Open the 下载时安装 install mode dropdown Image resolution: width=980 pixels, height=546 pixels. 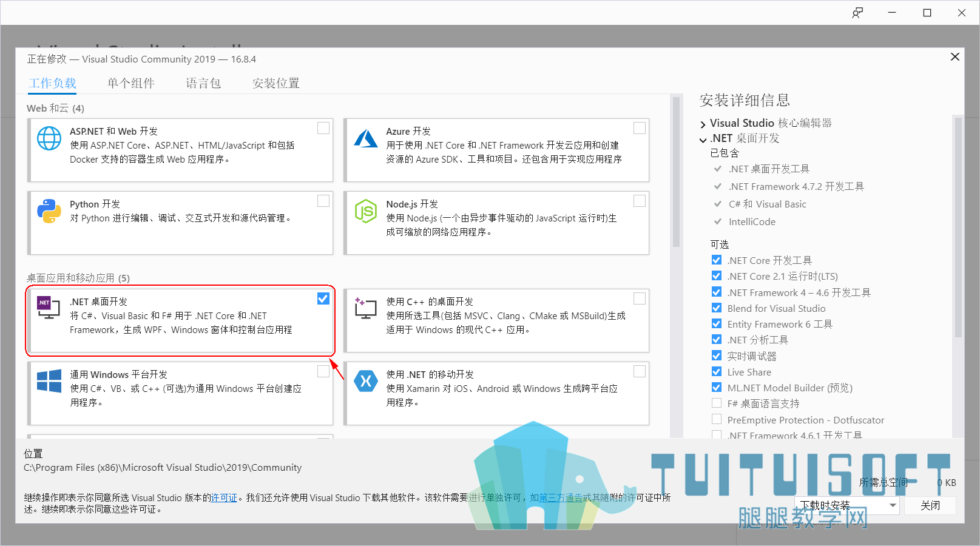(847, 505)
